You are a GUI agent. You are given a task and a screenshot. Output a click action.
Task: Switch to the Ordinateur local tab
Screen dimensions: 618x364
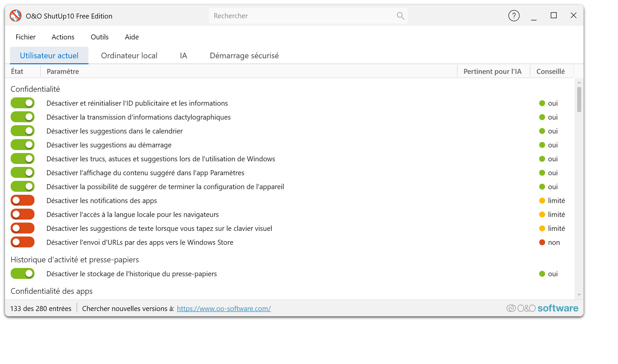click(129, 55)
